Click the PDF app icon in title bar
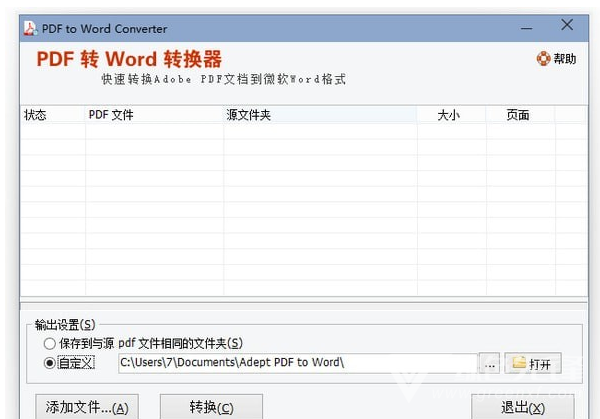 click(30, 28)
